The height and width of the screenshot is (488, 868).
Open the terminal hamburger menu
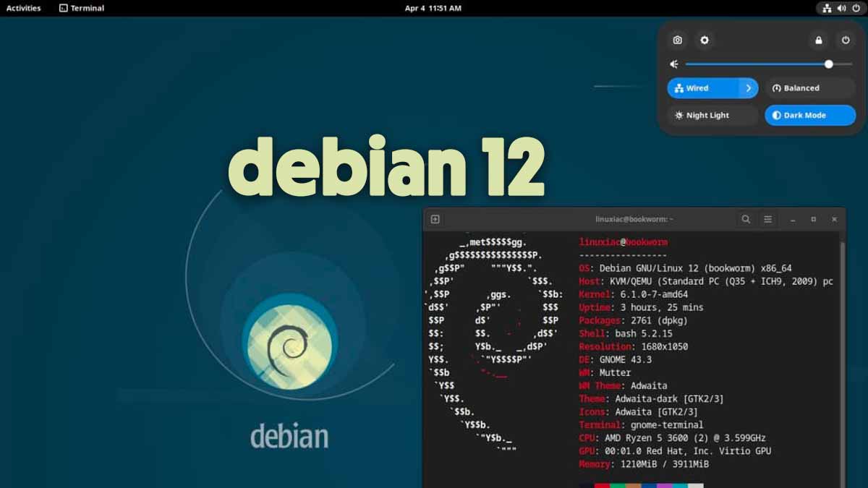point(768,218)
